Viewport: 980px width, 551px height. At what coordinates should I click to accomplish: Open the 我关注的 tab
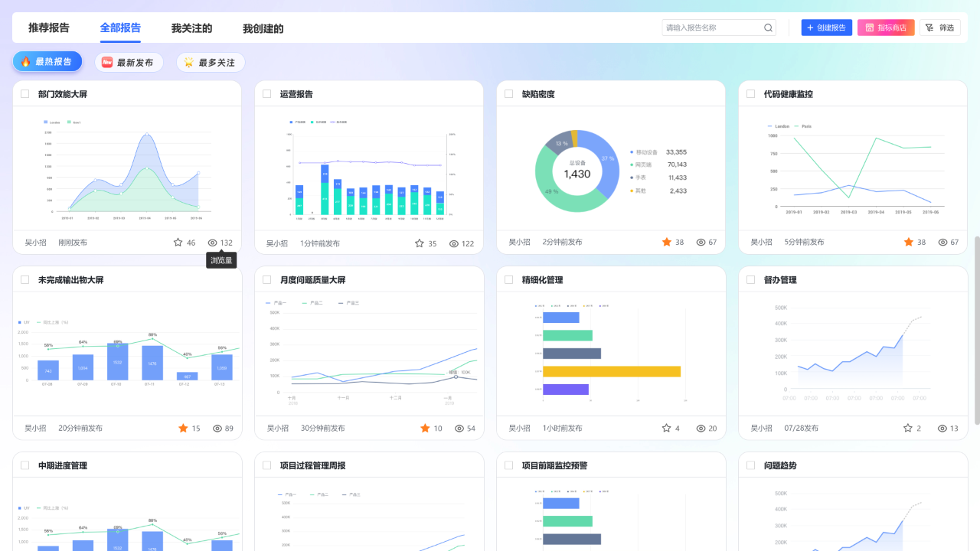pyautogui.click(x=191, y=28)
